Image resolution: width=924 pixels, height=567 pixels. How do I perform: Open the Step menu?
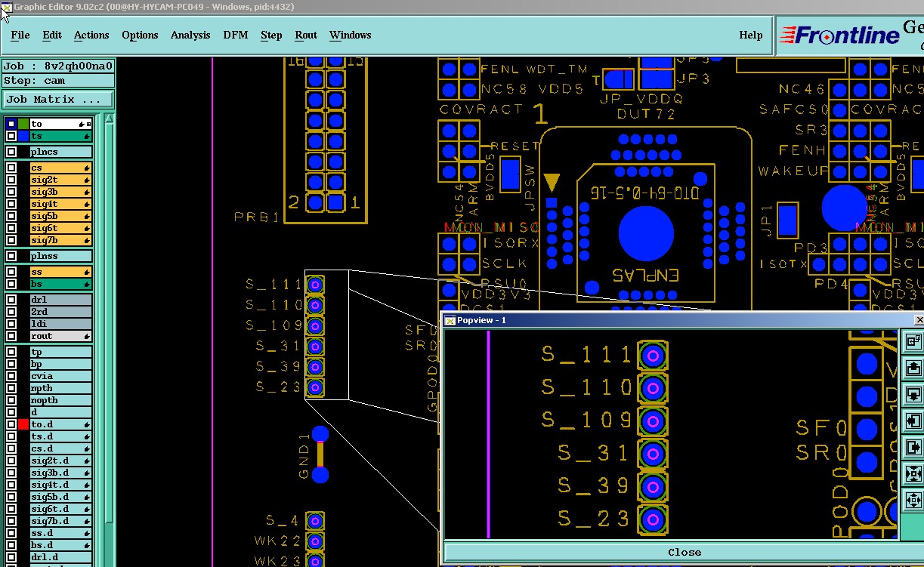pos(271,35)
